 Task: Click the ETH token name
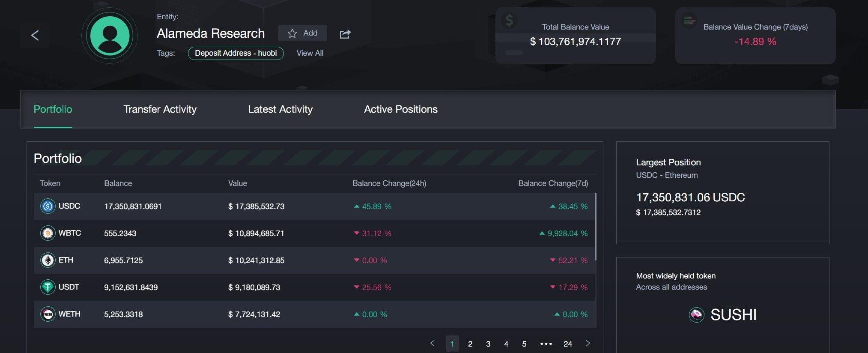click(66, 260)
